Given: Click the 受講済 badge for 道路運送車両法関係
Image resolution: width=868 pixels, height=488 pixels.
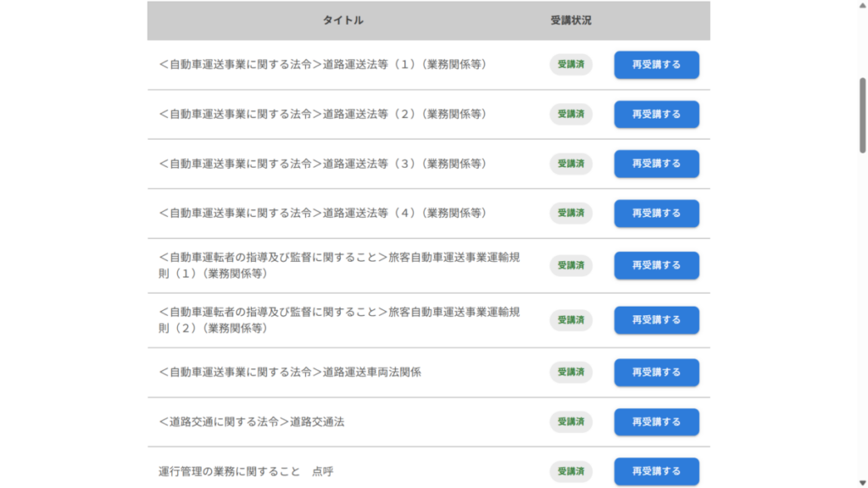Looking at the screenshot, I should 570,373.
